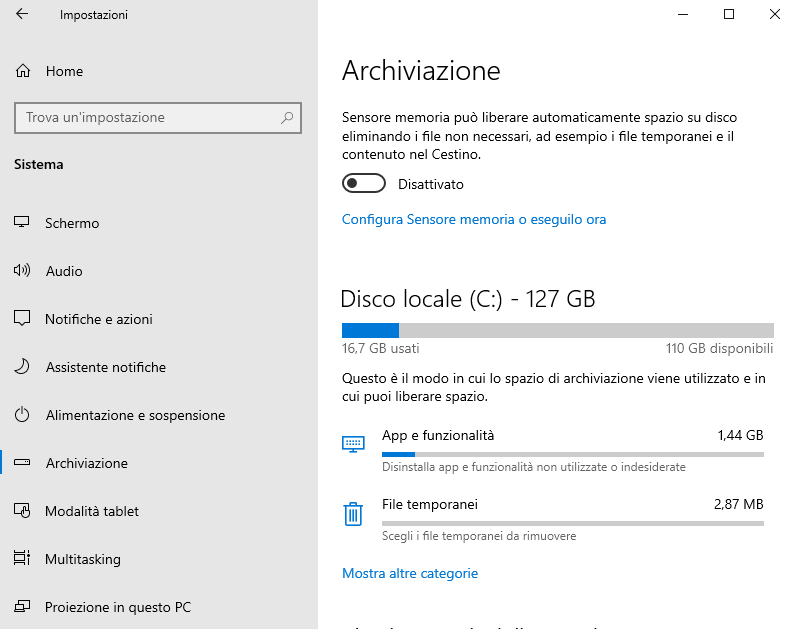Viewport: 798px width, 629px height.
Task: Click the Modalità tablet icon
Action: 22,511
